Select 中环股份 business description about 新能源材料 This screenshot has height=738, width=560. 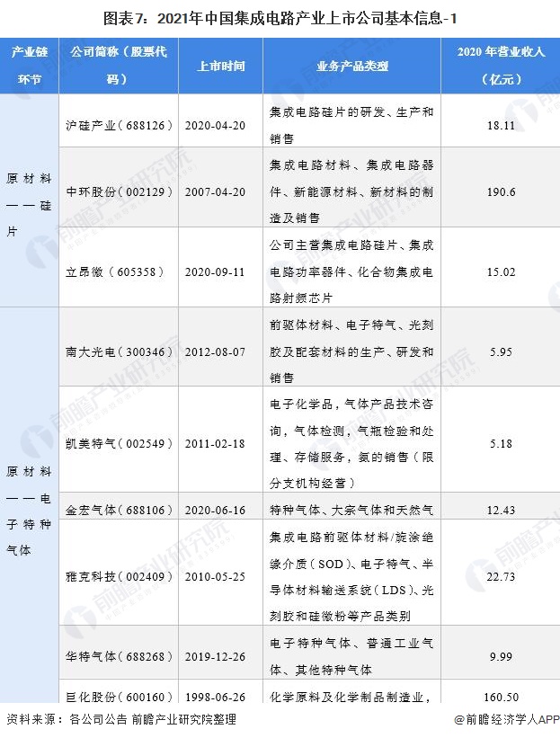tap(351, 192)
